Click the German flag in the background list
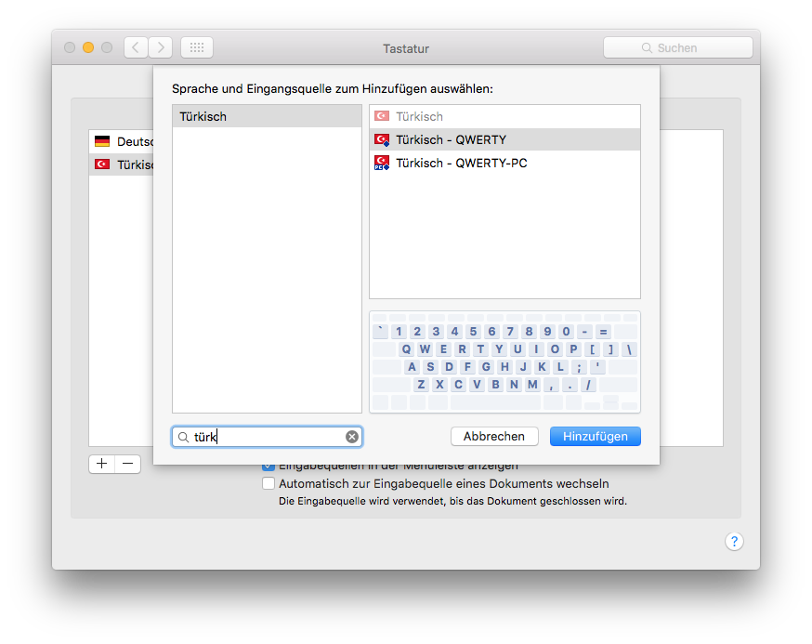 (102, 141)
